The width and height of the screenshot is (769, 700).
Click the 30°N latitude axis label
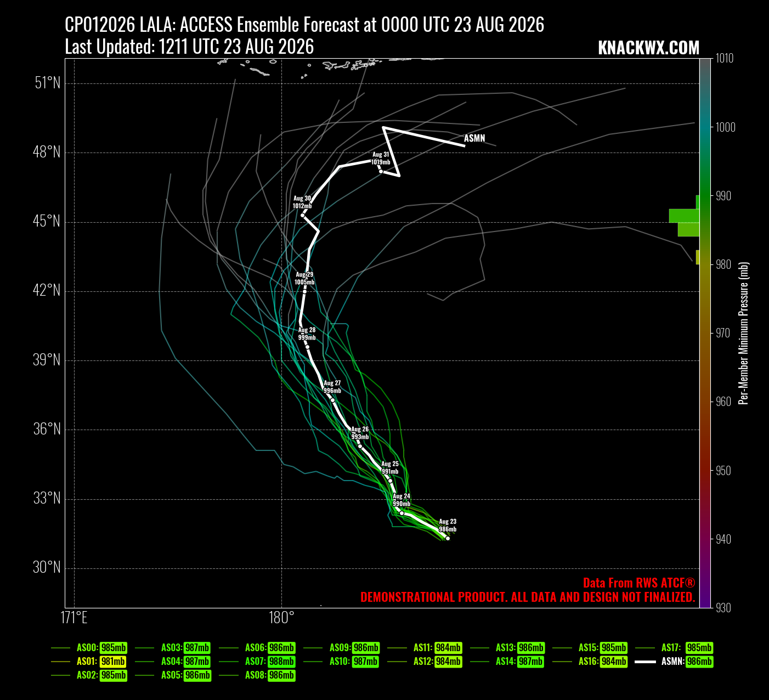(x=47, y=568)
